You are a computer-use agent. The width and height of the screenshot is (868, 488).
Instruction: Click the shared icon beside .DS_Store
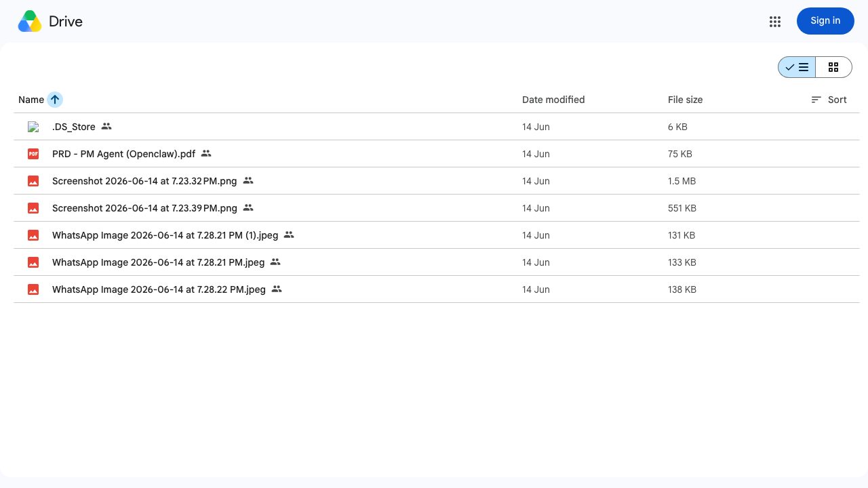[106, 126]
